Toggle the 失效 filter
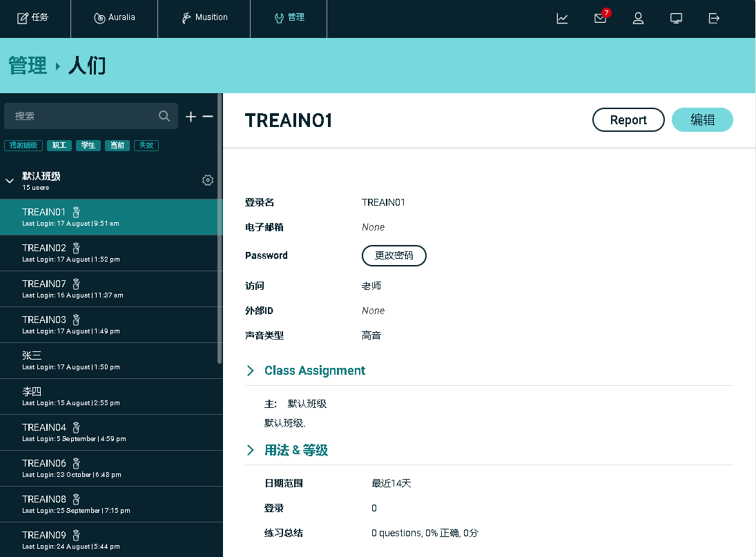Screen dimensions: 756x557 click(x=146, y=146)
